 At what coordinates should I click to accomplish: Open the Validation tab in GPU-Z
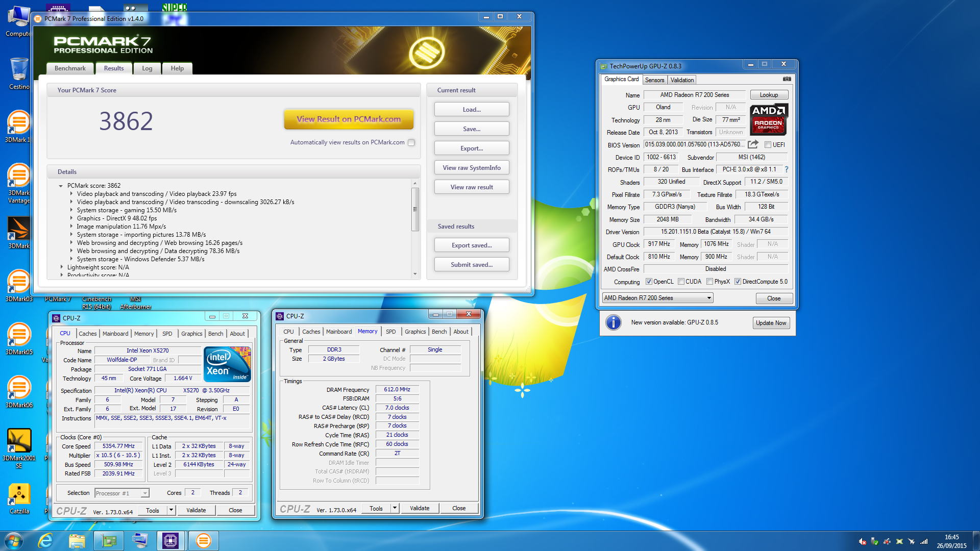point(682,80)
